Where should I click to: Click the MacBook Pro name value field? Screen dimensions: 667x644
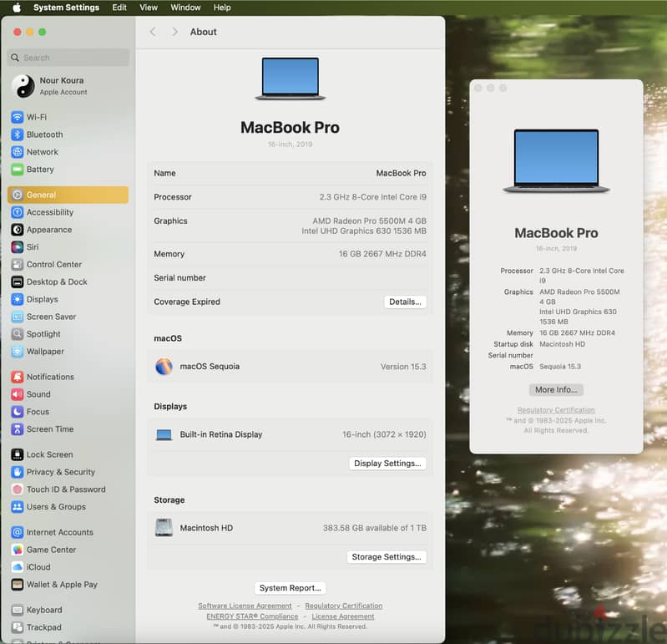401,173
